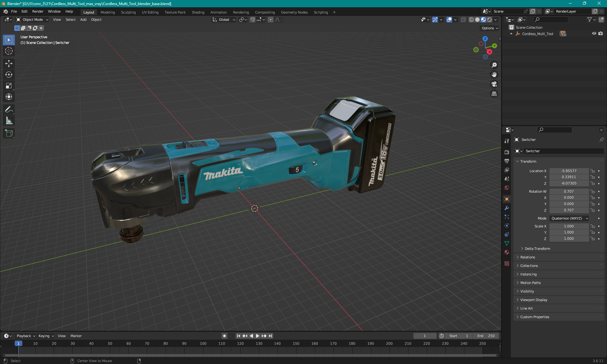Toggle viewport overlays
607x364 pixels.
point(449,20)
